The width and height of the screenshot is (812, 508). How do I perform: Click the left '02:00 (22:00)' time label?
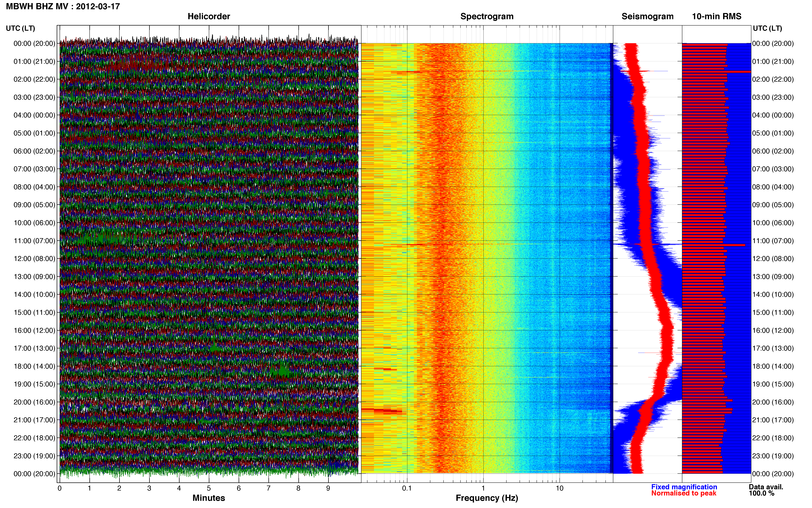click(34, 79)
